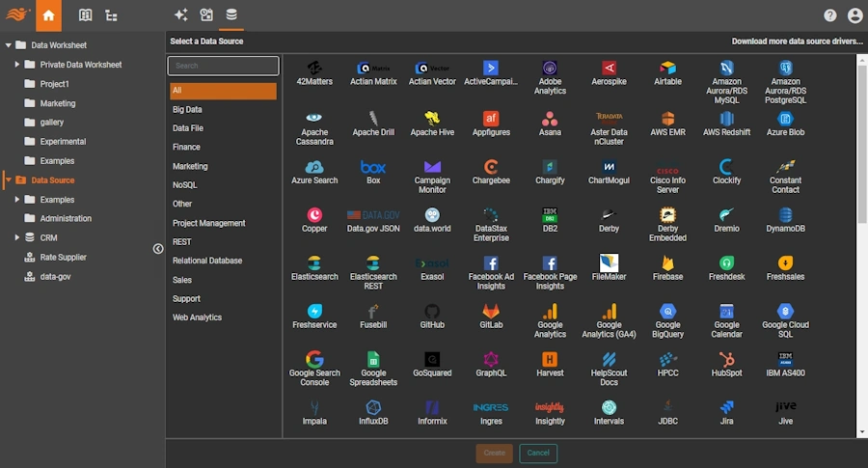This screenshot has width=868, height=468.
Task: Open the user profile icon
Action: coord(854,15)
